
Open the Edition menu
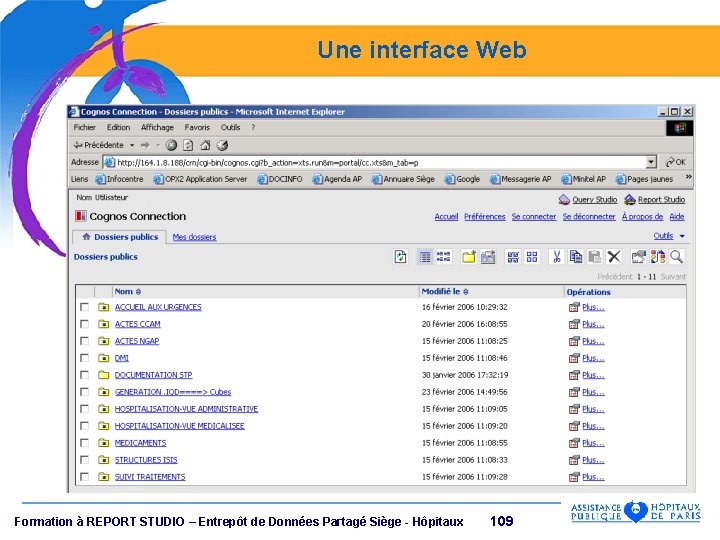click(x=118, y=128)
